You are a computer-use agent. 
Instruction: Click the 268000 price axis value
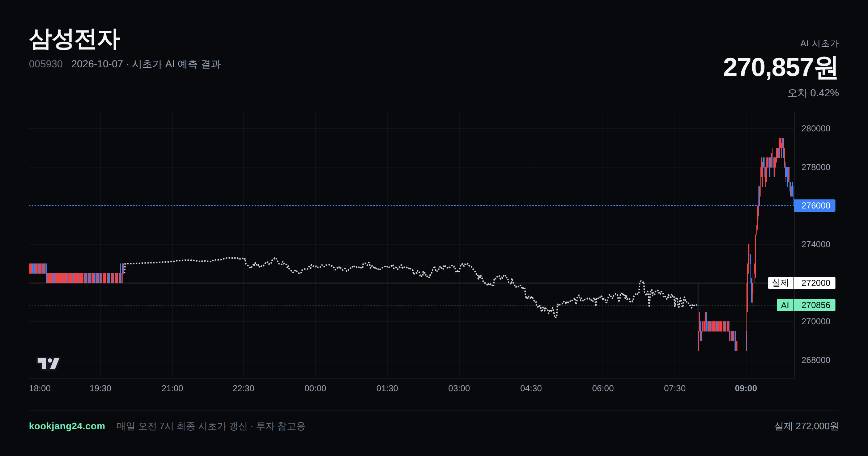point(816,360)
